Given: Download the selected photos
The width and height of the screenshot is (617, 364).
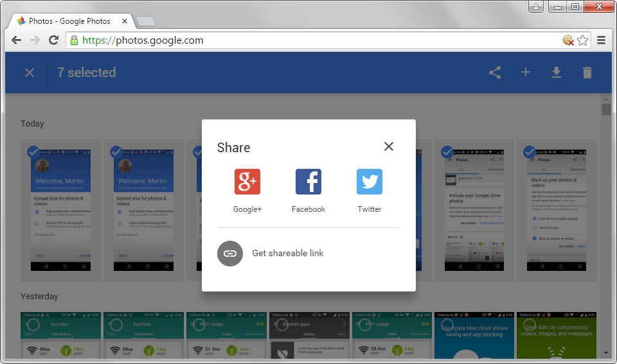Looking at the screenshot, I should point(557,73).
